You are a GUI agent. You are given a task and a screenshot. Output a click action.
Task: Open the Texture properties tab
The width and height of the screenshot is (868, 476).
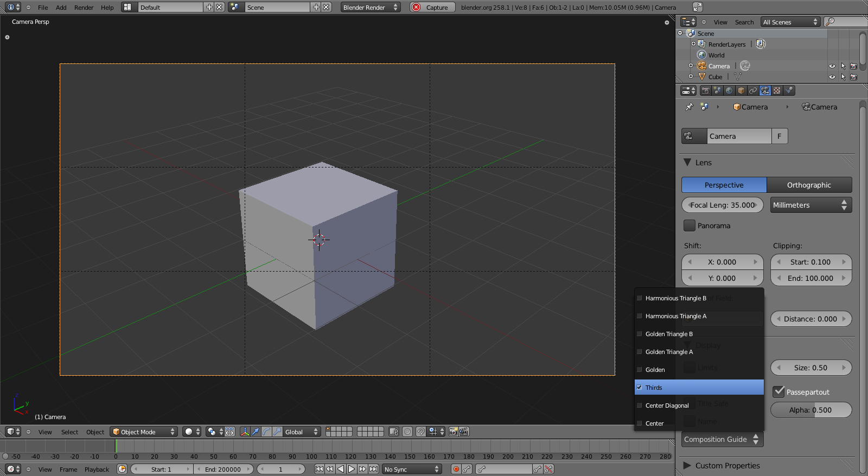tap(777, 91)
